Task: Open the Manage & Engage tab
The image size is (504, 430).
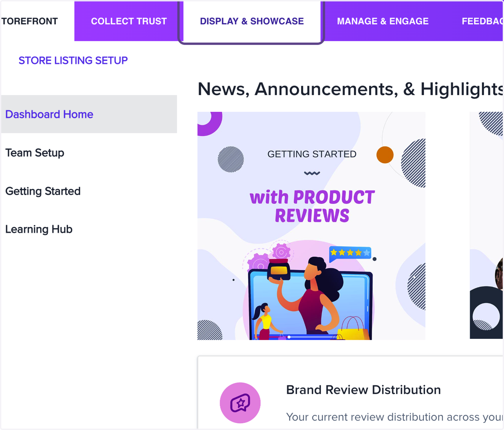Action: (383, 21)
